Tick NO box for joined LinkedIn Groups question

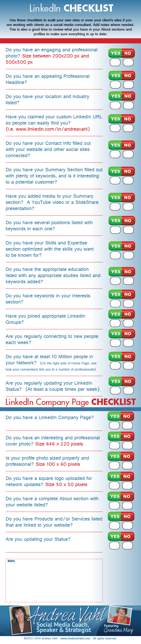[x=128, y=323]
